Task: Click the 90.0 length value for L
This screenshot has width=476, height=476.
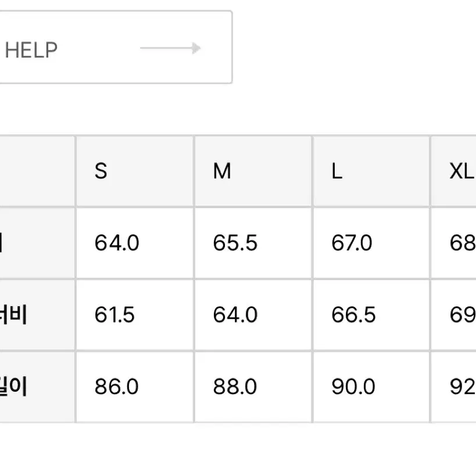Action: 353,386
